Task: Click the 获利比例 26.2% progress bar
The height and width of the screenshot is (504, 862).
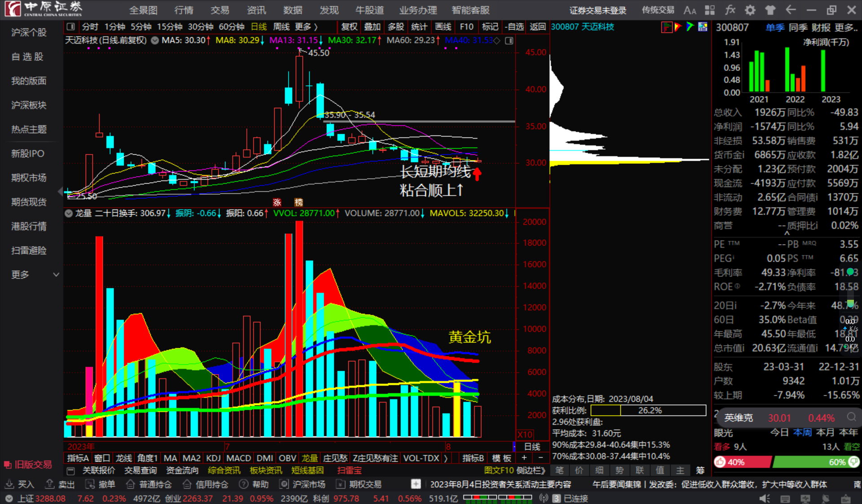Action: pos(648,410)
